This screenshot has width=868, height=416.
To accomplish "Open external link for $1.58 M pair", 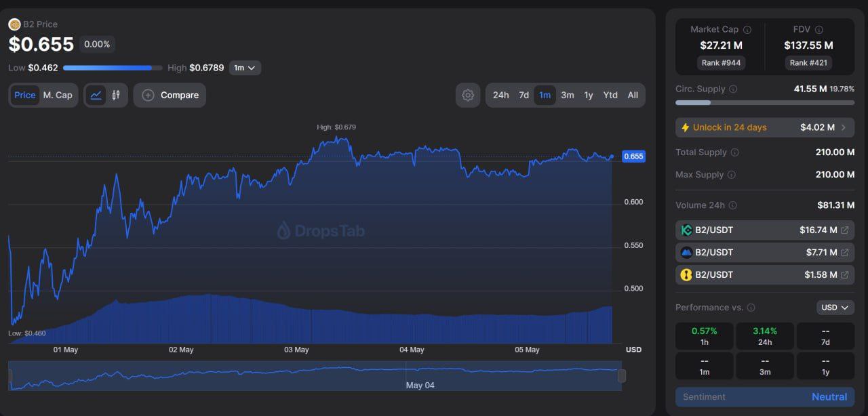I will (844, 275).
